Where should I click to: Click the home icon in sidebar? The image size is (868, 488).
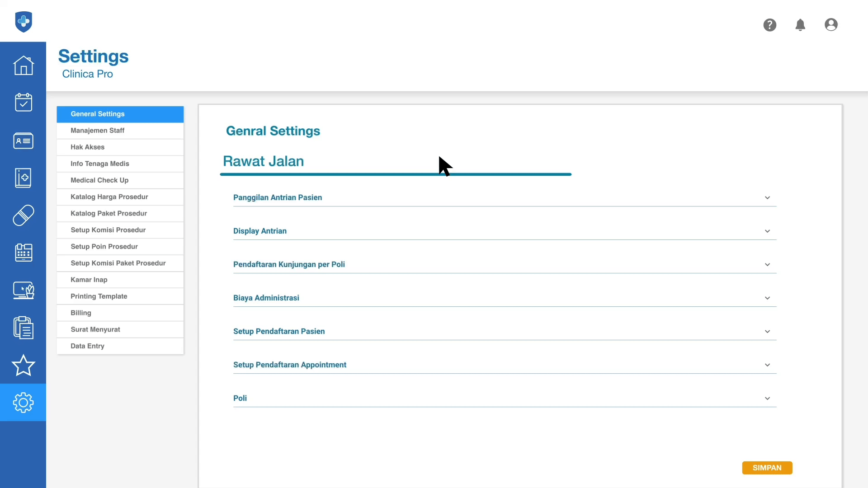(x=23, y=66)
